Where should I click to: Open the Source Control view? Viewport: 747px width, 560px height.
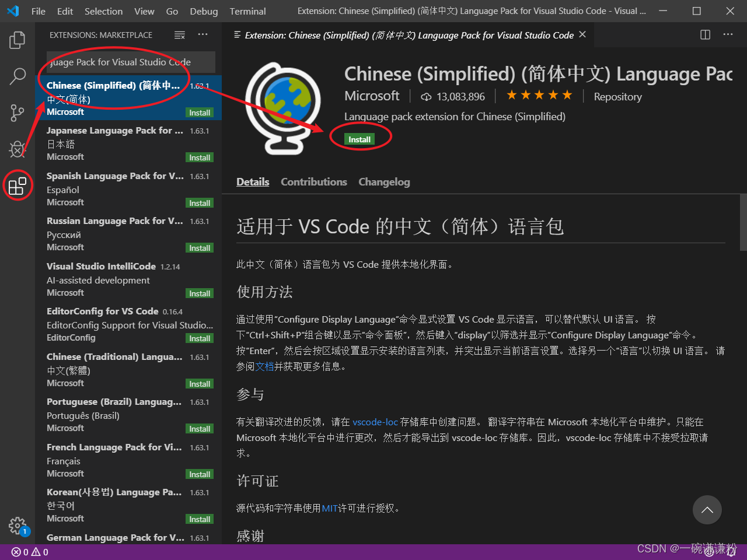(18, 113)
